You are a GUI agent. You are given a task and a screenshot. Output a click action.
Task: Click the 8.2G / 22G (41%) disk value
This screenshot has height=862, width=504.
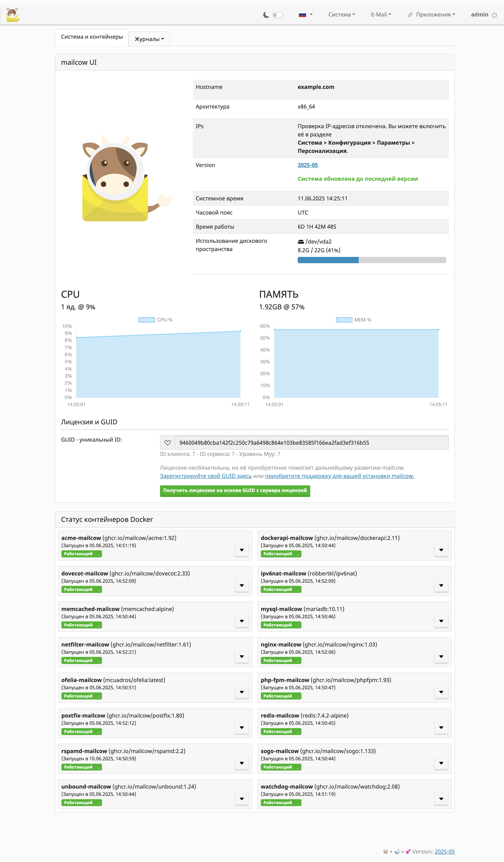pos(319,250)
